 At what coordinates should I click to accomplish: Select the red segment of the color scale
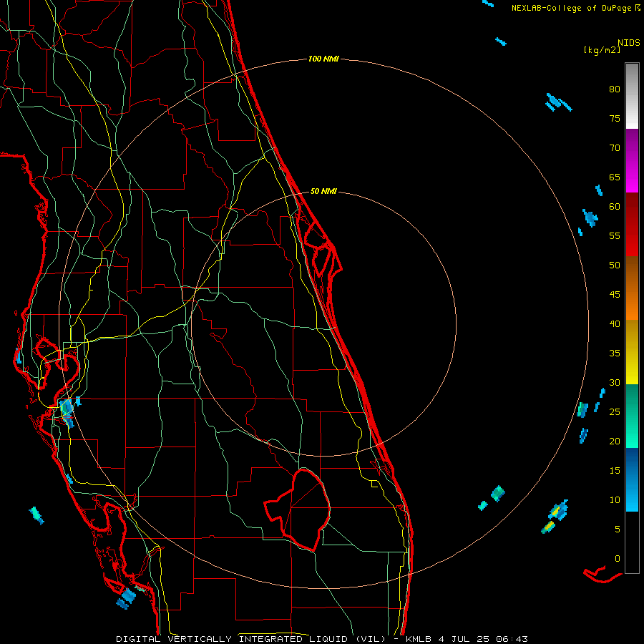(632, 224)
